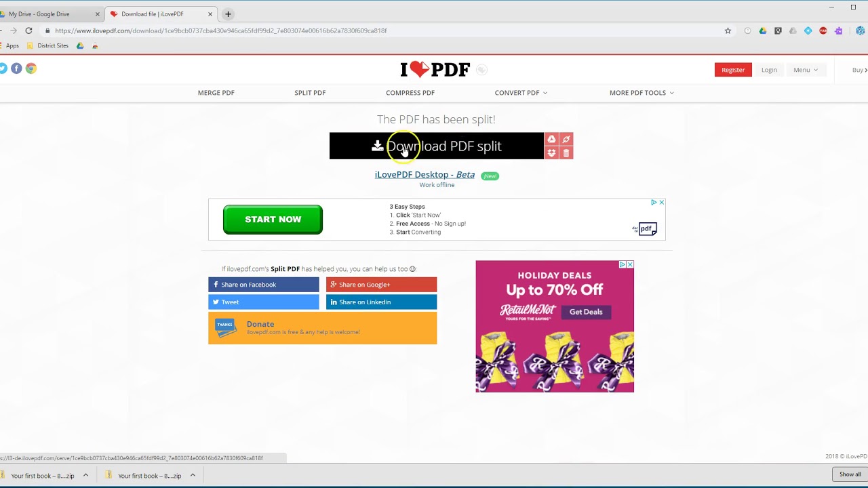Image resolution: width=868 pixels, height=488 pixels.
Task: Click the iLovePDF logo
Action: coord(435,69)
